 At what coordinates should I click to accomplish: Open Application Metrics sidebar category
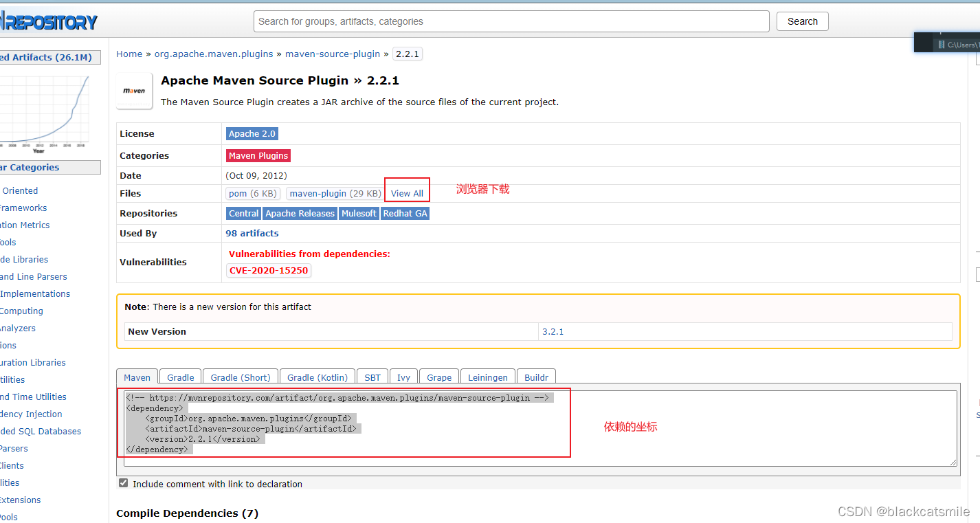25,225
